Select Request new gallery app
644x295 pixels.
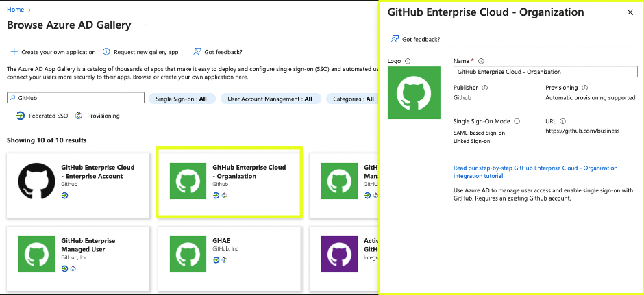click(x=146, y=52)
